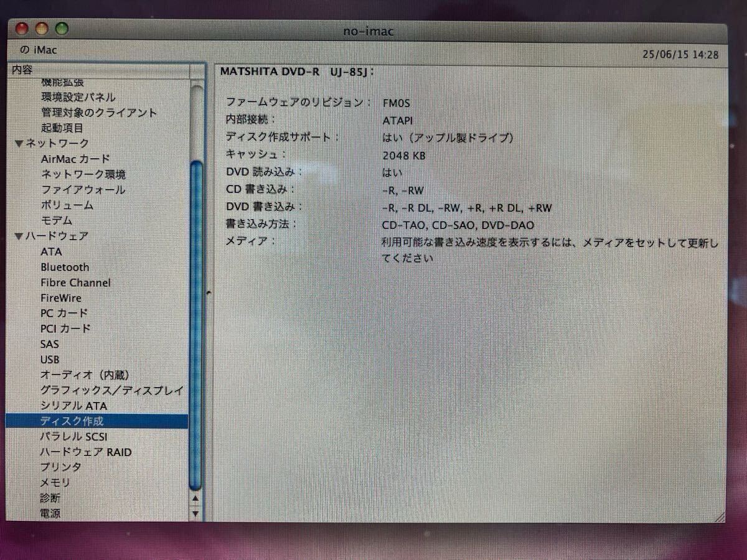747x560 pixels.
Task: Select the highlighted ディスク作成 entry
Action: [96, 421]
